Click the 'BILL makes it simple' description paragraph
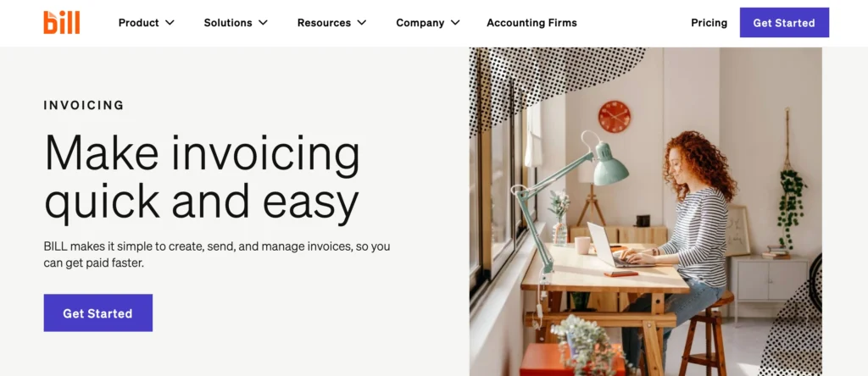Viewport: 868px width, 376px height. 217,254
